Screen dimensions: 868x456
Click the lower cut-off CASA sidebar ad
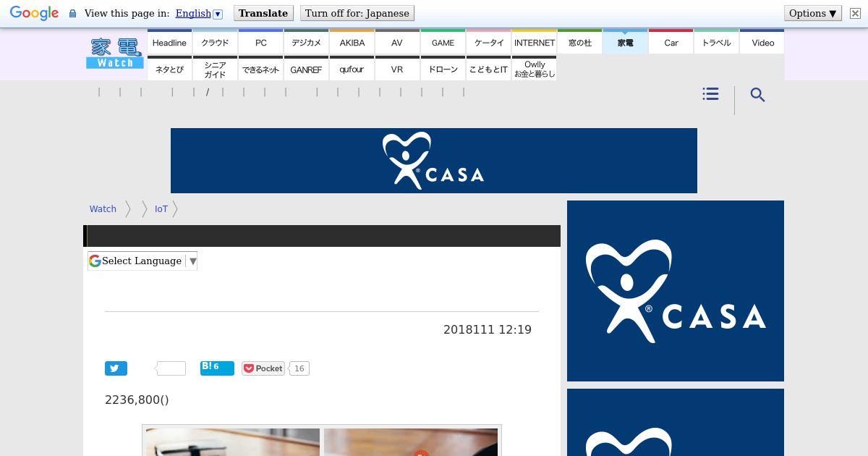click(676, 423)
